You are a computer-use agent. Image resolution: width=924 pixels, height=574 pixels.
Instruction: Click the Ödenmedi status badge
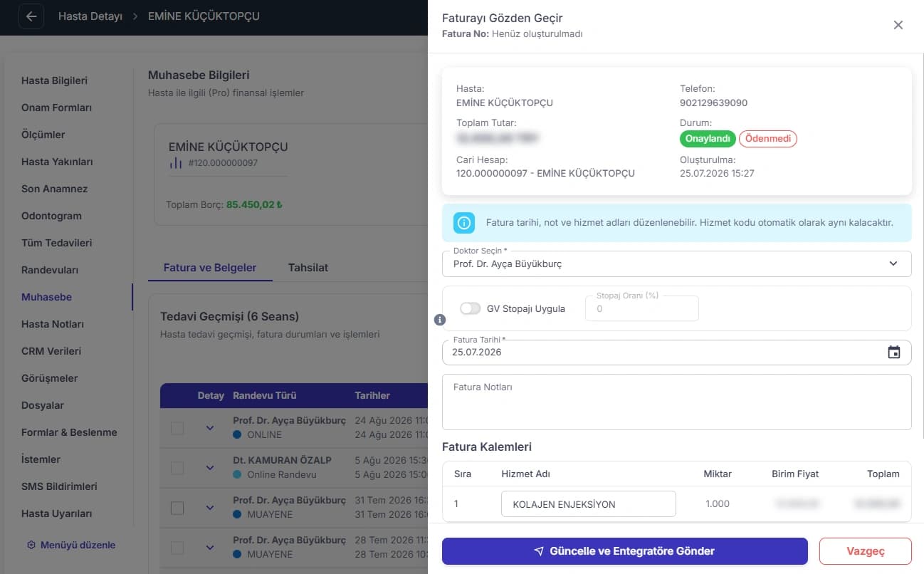(768, 139)
